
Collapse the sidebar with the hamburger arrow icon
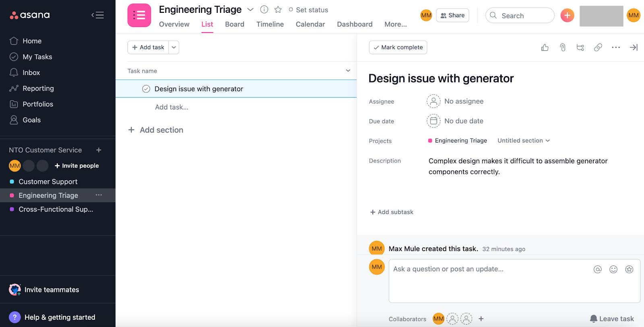(x=97, y=15)
